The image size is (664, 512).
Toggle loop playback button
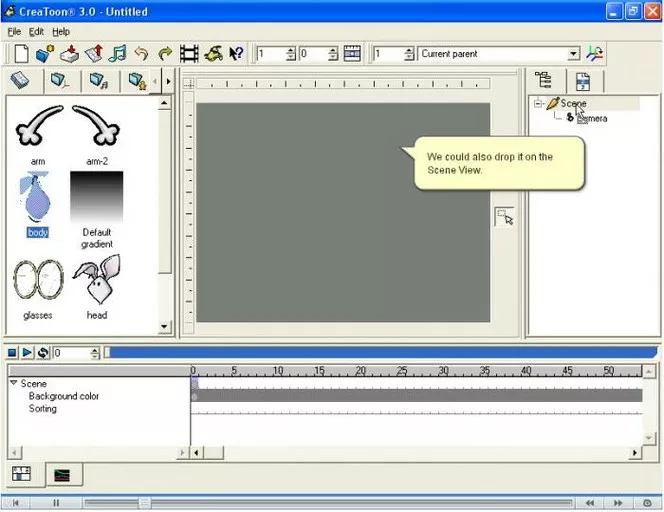click(x=44, y=353)
